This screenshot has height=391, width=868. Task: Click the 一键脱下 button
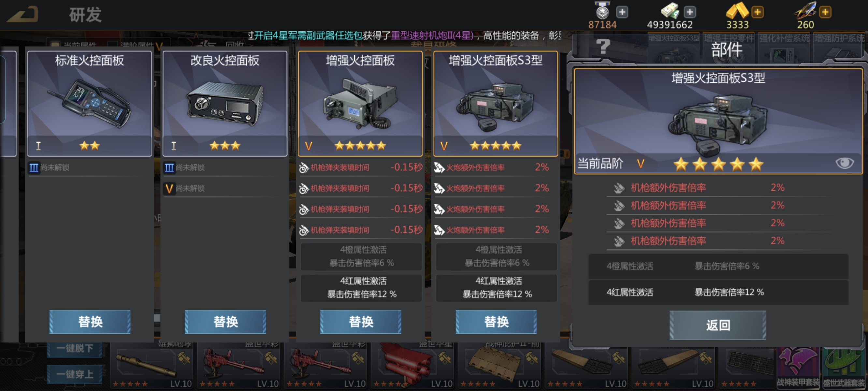pyautogui.click(x=75, y=349)
